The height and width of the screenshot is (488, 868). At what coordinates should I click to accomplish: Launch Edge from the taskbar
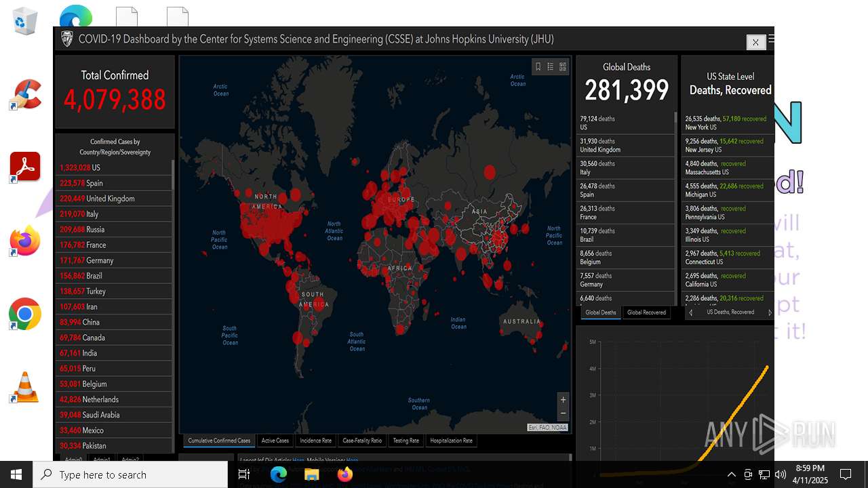tap(279, 474)
